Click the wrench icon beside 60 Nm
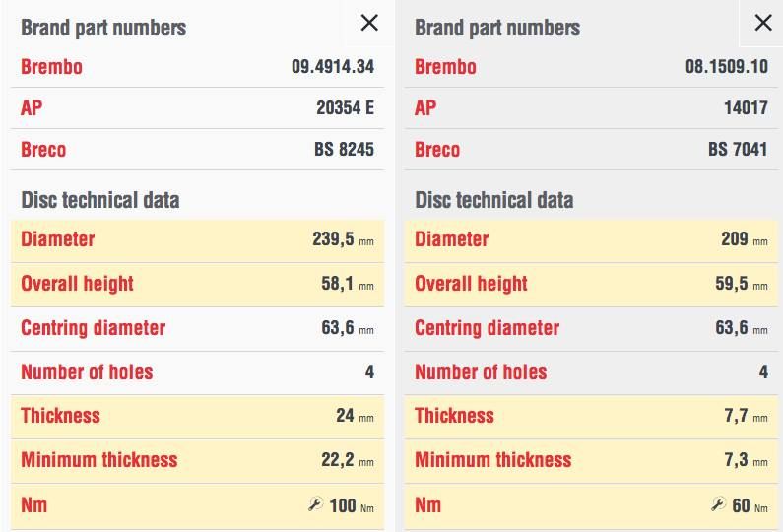The width and height of the screenshot is (783, 532). click(x=718, y=505)
